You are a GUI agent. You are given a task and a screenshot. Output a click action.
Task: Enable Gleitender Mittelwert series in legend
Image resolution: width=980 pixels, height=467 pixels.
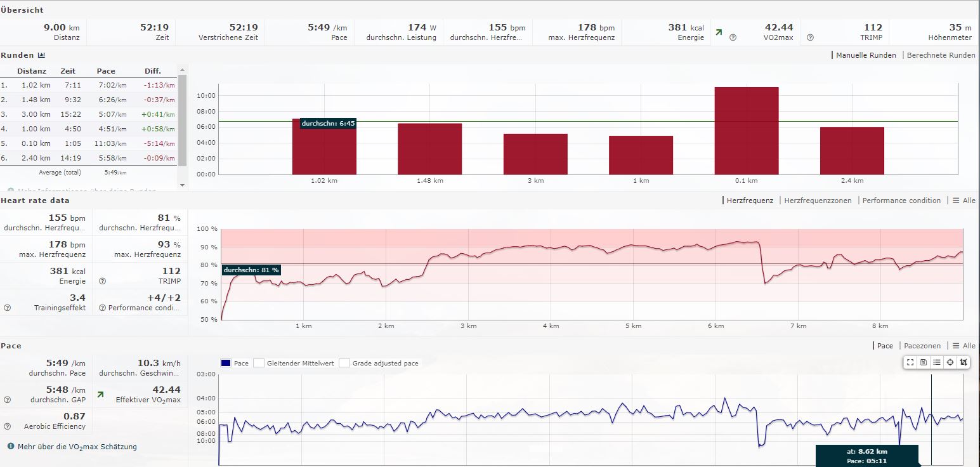pos(259,364)
